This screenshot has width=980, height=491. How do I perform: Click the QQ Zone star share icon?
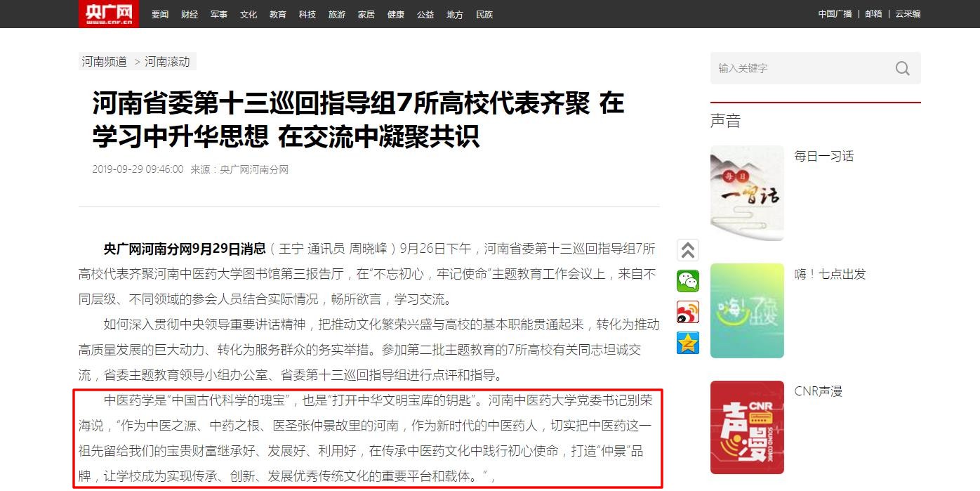tap(688, 343)
